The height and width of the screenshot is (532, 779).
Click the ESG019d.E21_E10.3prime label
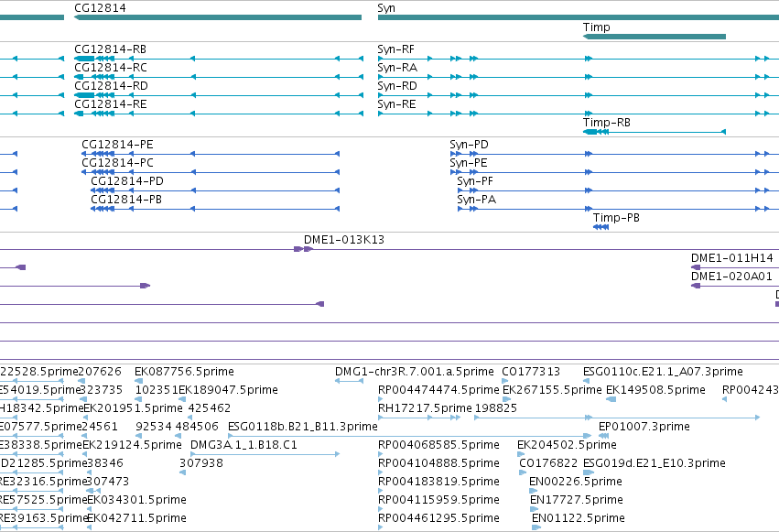point(654,463)
